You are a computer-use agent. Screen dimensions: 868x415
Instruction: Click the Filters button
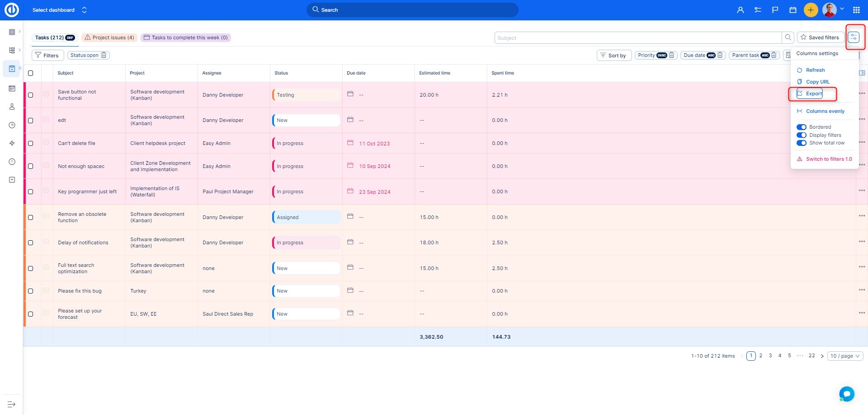47,56
